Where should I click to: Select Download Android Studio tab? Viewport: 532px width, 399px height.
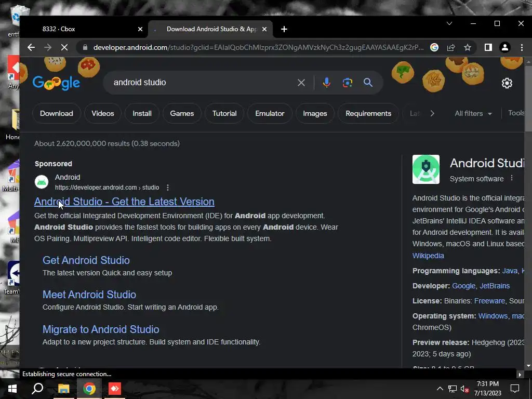click(x=210, y=29)
